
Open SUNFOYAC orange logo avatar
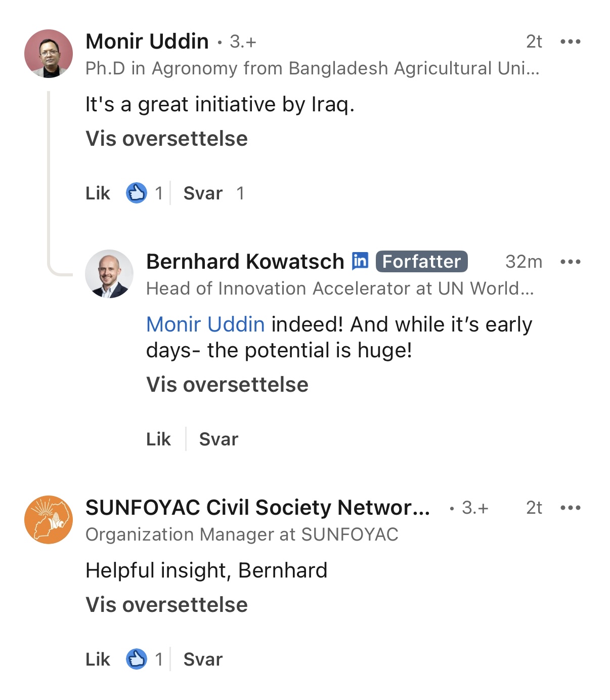tap(49, 520)
